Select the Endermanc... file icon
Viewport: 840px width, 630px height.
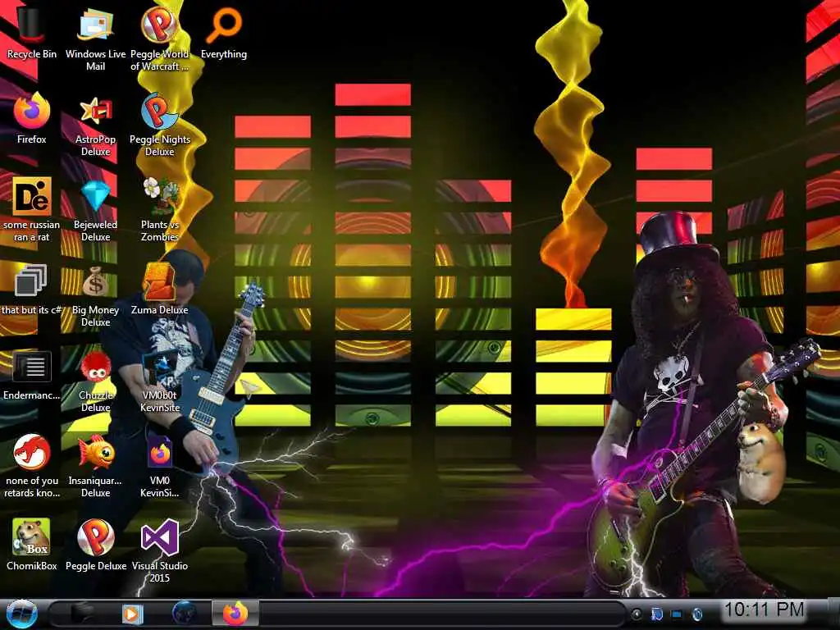(32, 375)
